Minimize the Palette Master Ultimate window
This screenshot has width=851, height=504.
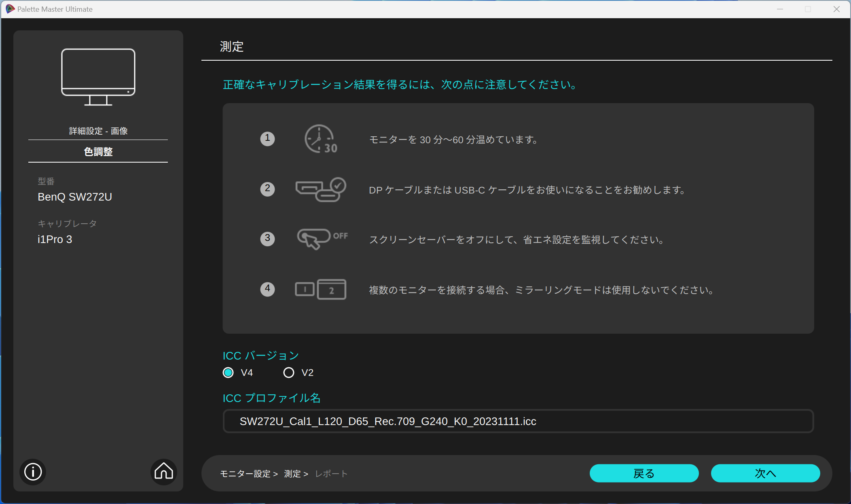click(x=780, y=9)
